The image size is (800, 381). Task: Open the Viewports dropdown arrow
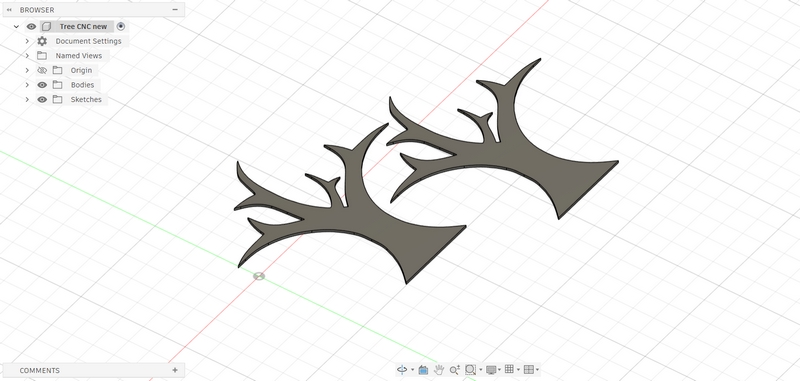click(537, 370)
